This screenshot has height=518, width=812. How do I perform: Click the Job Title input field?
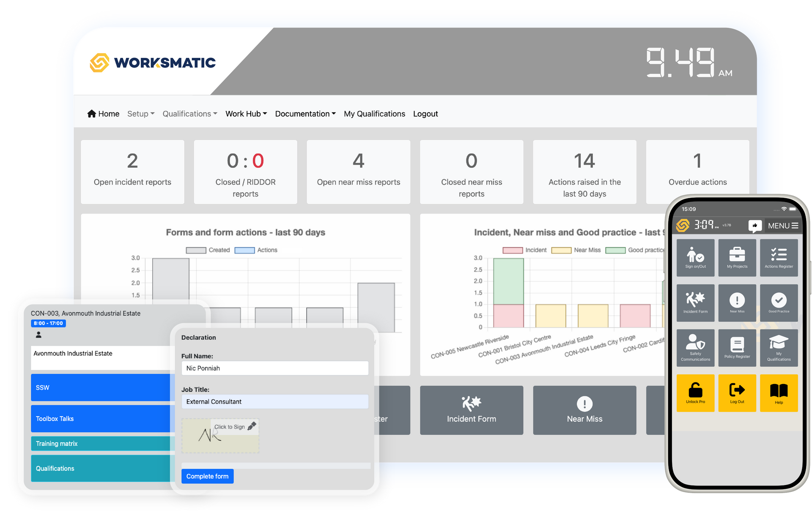[x=274, y=401]
